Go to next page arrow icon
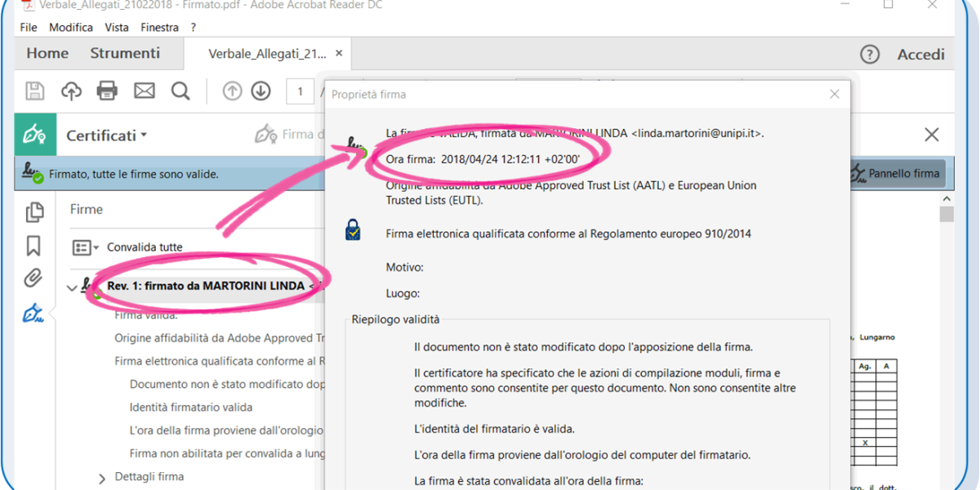 point(261,91)
